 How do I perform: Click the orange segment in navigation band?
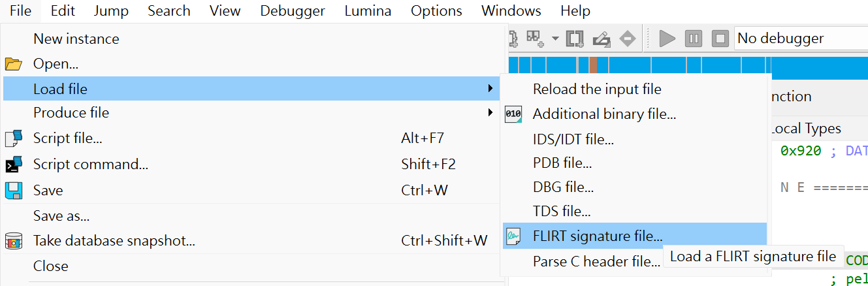point(593,65)
